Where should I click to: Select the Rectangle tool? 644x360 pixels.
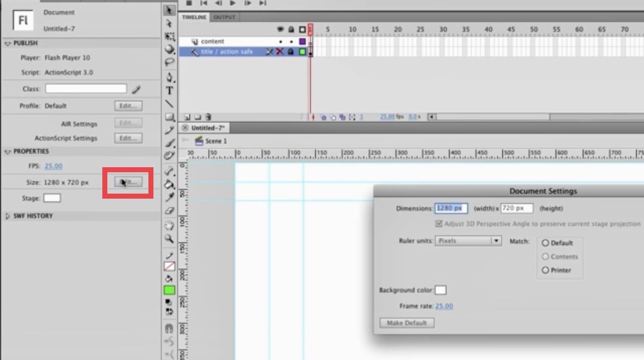169,117
